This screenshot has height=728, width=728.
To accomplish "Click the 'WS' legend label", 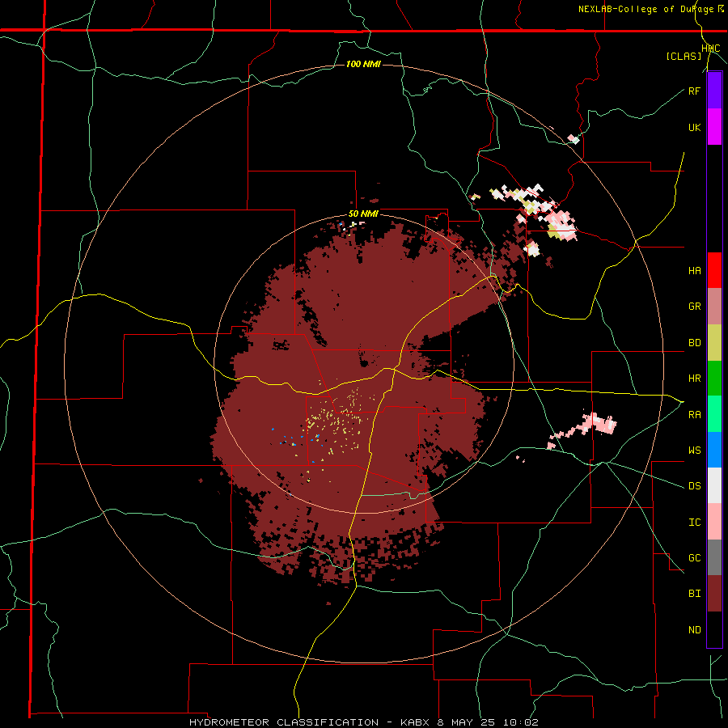I will coord(694,450).
